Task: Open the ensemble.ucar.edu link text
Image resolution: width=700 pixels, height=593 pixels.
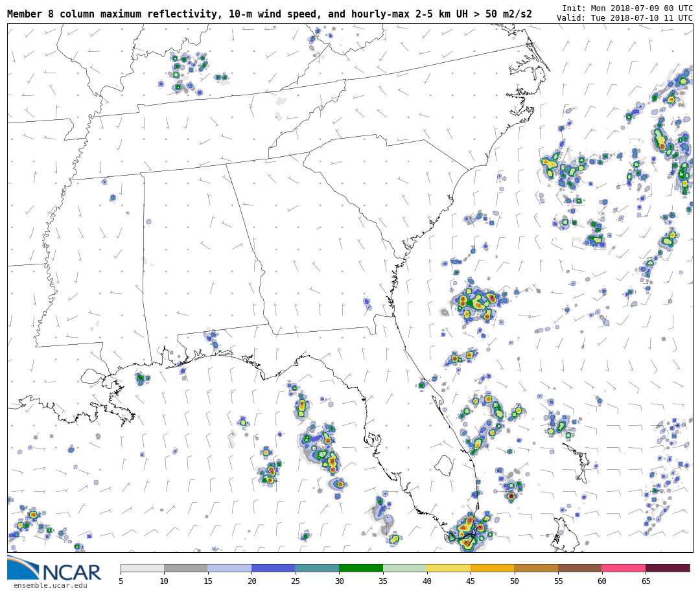Action: [x=51, y=585]
